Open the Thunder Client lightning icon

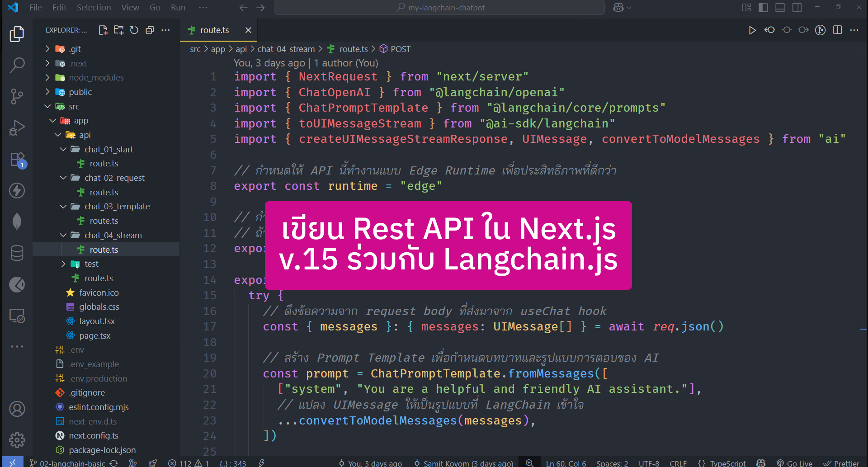point(17,190)
